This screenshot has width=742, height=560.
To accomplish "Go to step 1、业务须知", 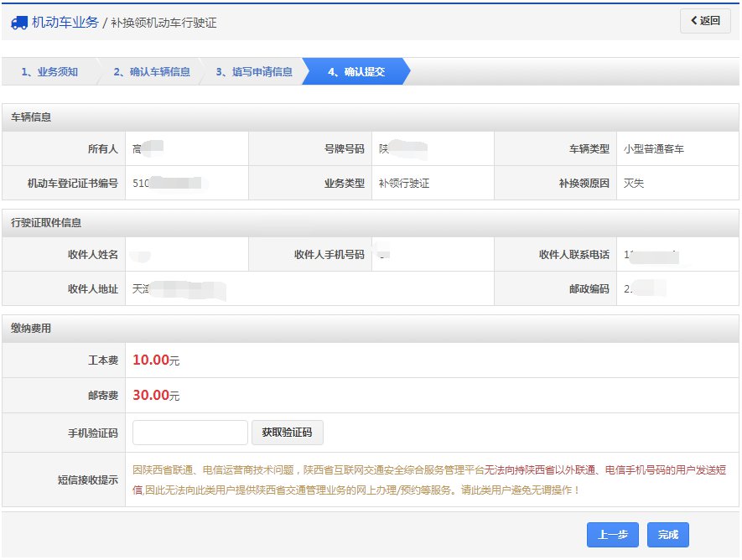I will click(49, 72).
